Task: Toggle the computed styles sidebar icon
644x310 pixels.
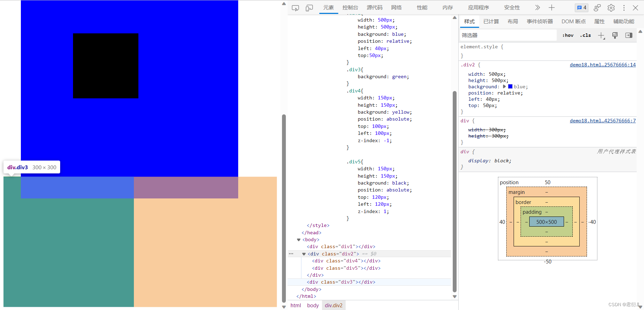Action: pyautogui.click(x=629, y=35)
